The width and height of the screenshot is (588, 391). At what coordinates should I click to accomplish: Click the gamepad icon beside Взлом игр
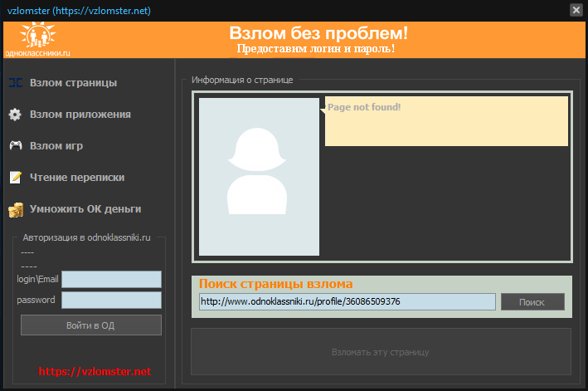click(16, 145)
